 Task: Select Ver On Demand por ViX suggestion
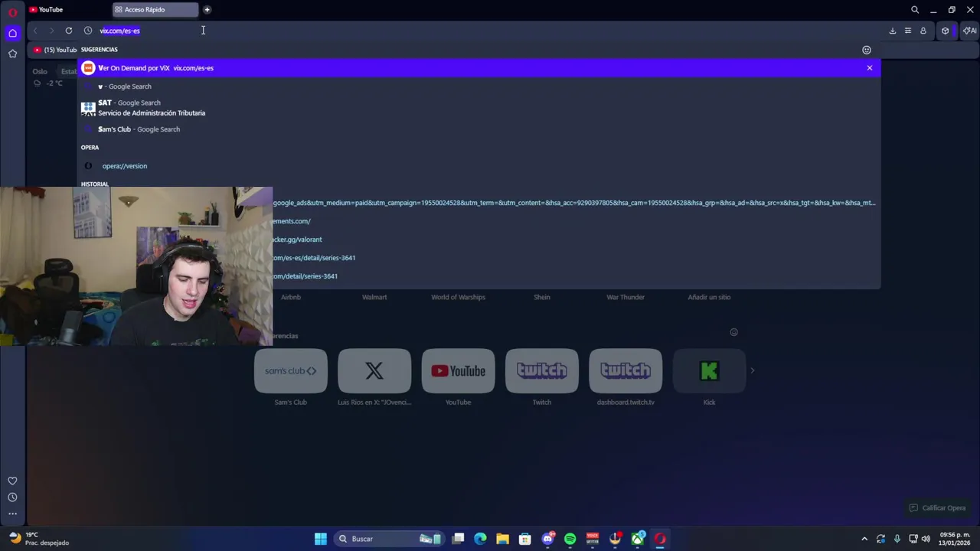[479, 68]
